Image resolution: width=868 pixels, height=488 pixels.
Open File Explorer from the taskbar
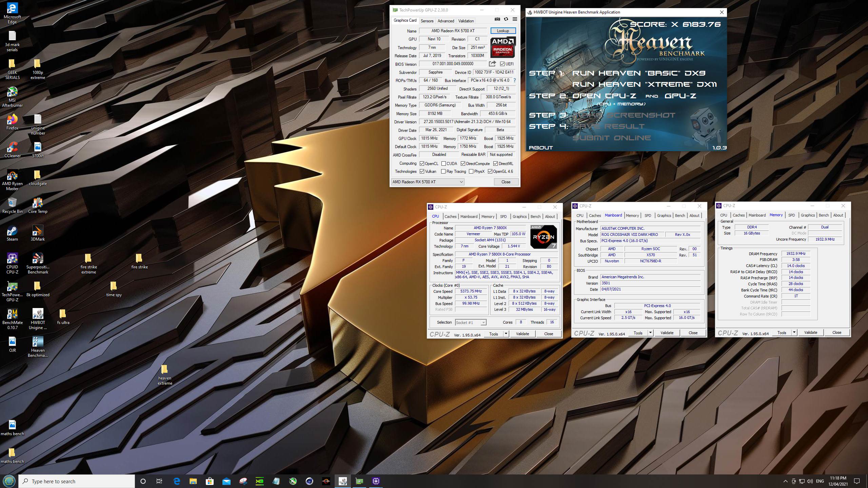pyautogui.click(x=193, y=481)
